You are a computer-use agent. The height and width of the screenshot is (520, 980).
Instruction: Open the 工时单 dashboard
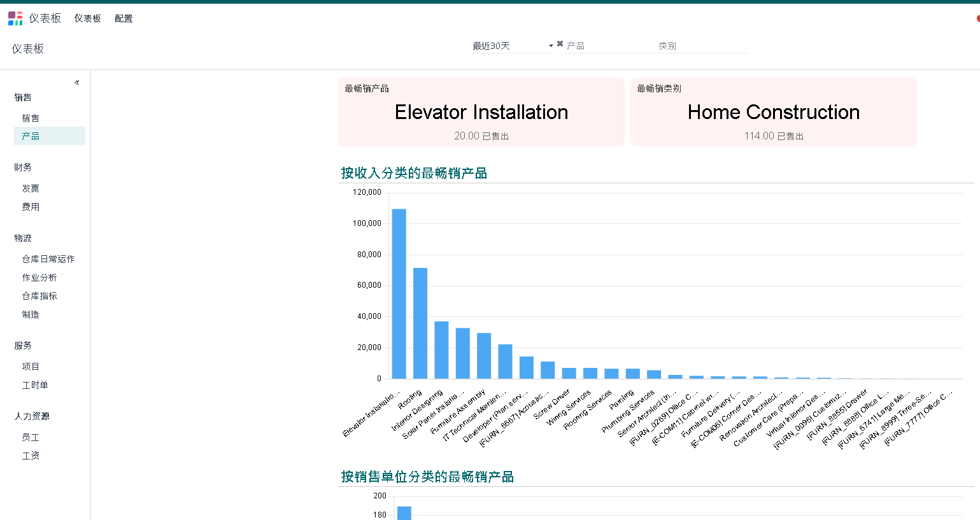[35, 385]
